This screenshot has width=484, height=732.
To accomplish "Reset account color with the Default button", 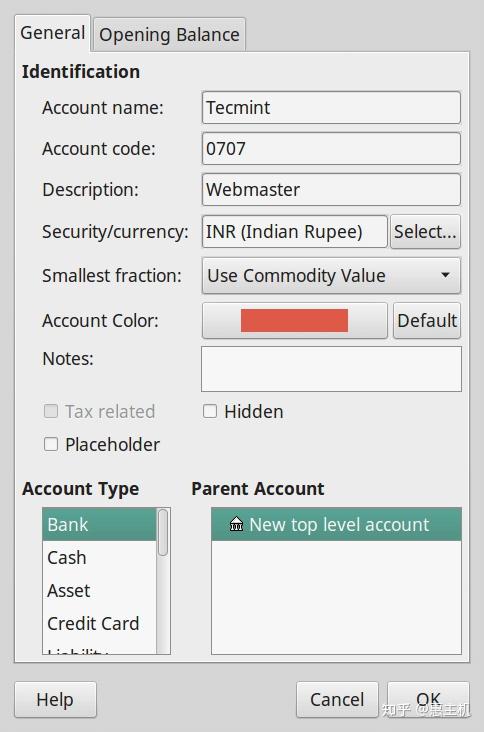I will (x=427, y=321).
